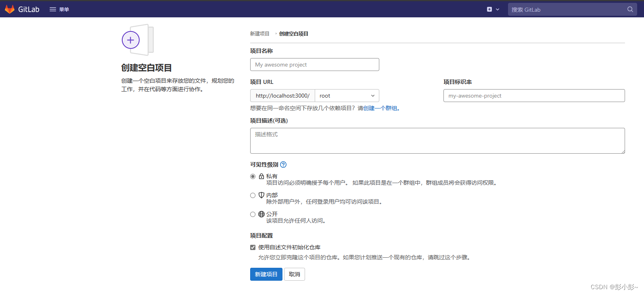The height and width of the screenshot is (294, 644).
Task: Click the globe icon beside 公开
Action: (x=261, y=214)
